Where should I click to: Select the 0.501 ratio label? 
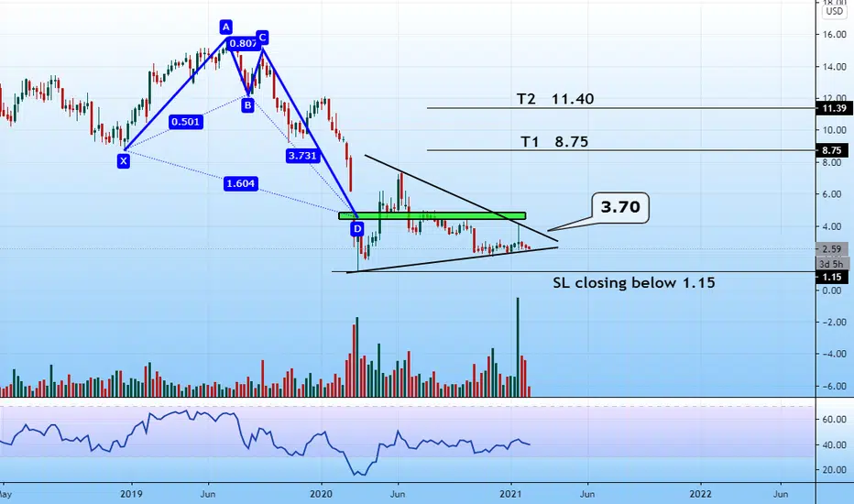pyautogui.click(x=186, y=122)
